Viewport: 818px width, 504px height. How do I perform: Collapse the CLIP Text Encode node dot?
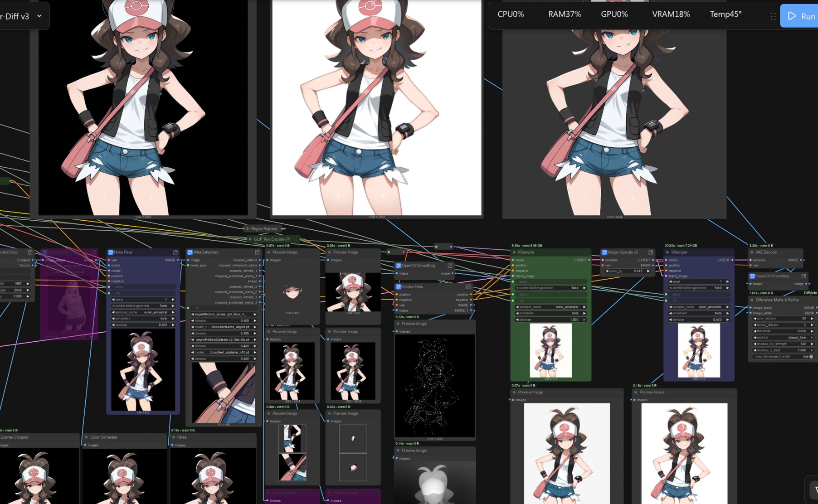click(250, 239)
